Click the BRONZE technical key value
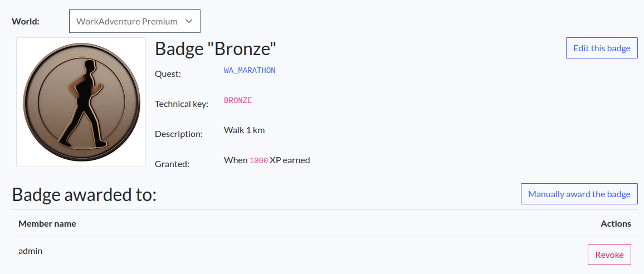The image size is (644, 274). point(238,101)
